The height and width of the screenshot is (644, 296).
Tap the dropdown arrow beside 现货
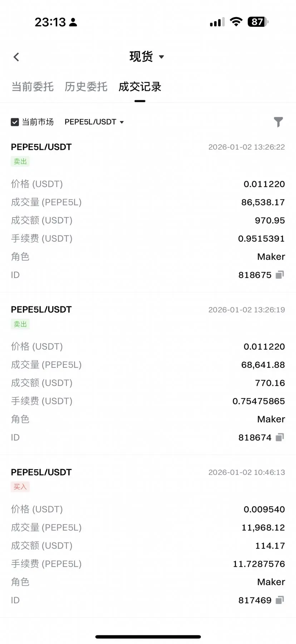point(161,57)
